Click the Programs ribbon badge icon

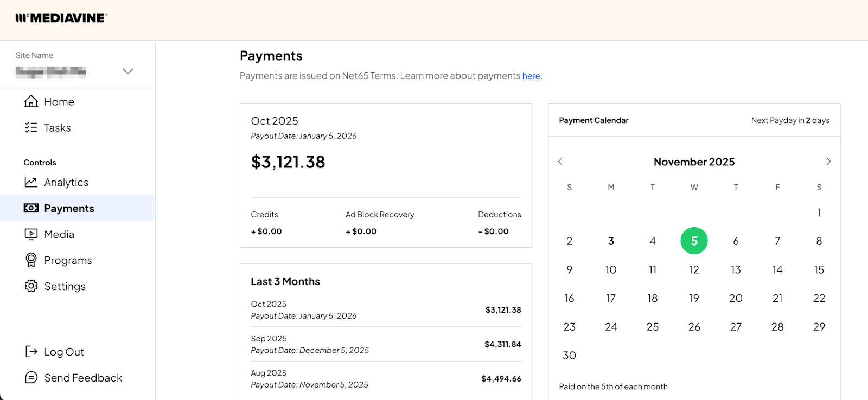(31, 260)
